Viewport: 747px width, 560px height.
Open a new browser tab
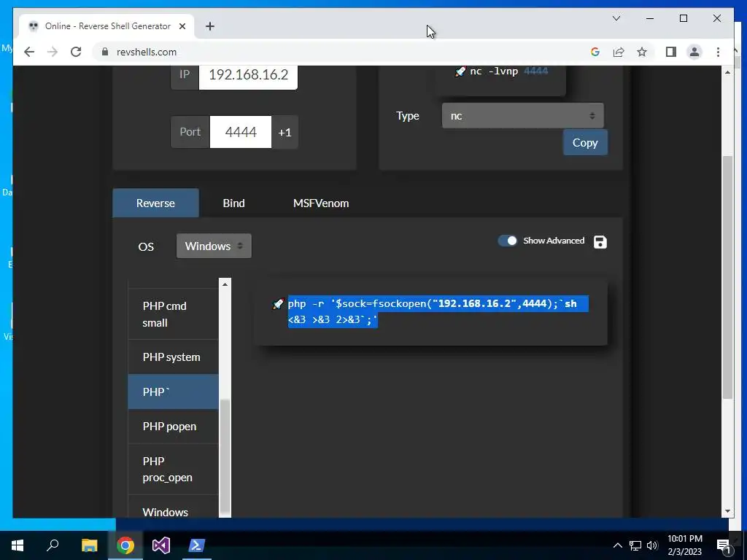[x=209, y=26]
